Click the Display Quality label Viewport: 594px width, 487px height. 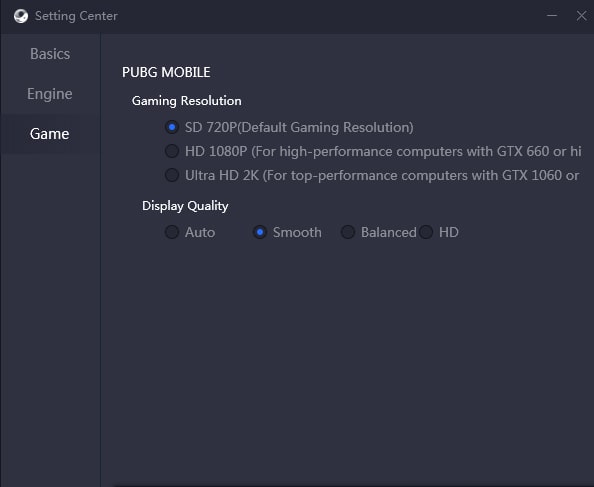(185, 206)
